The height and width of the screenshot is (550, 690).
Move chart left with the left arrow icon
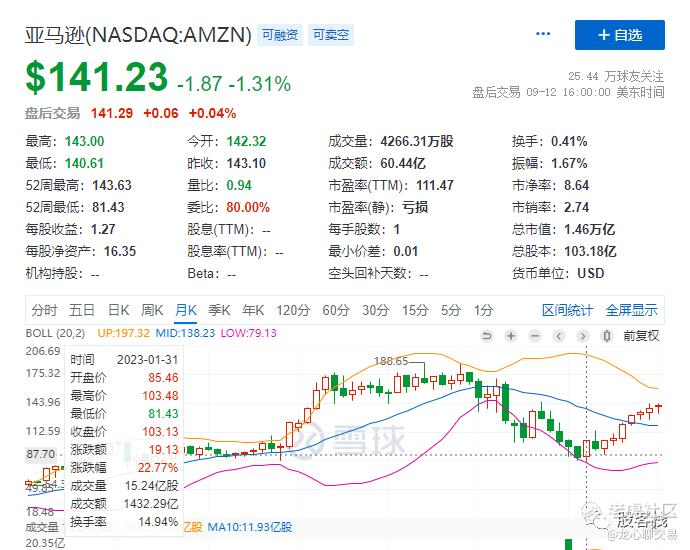coord(559,337)
